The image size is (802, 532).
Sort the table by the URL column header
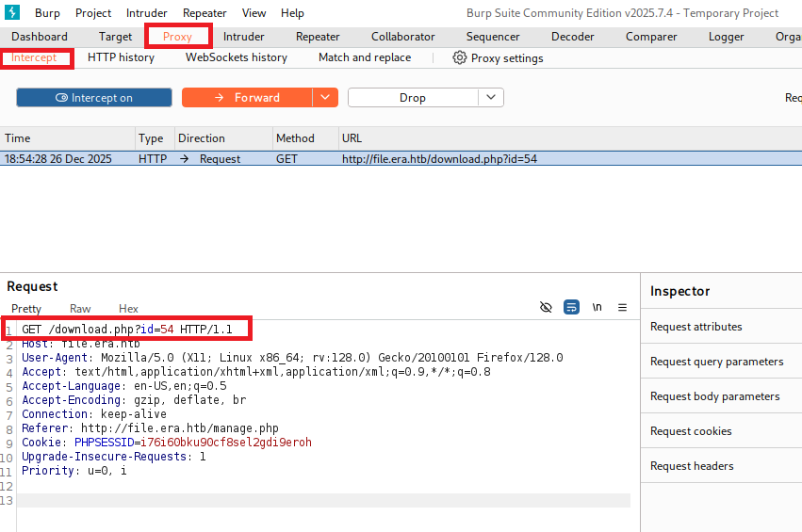(352, 138)
